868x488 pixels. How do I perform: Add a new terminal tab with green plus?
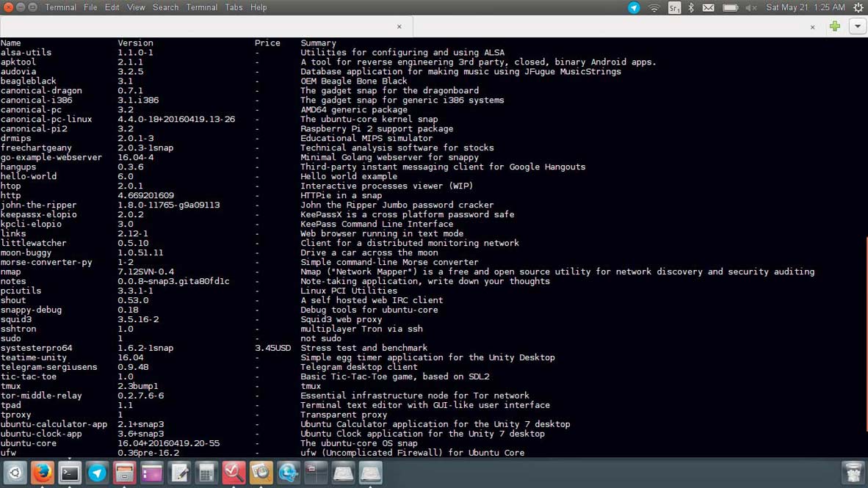click(835, 26)
